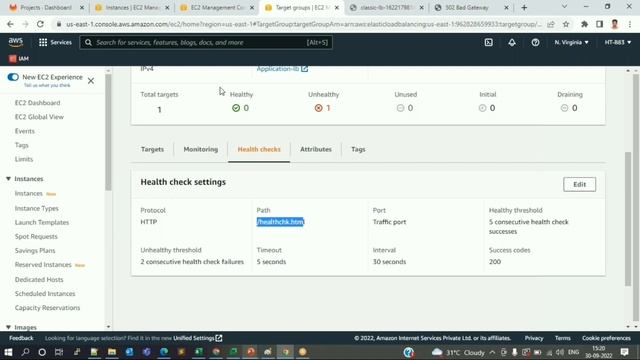Open Spot Requests in sidebar
The height and width of the screenshot is (360, 640).
(36, 237)
